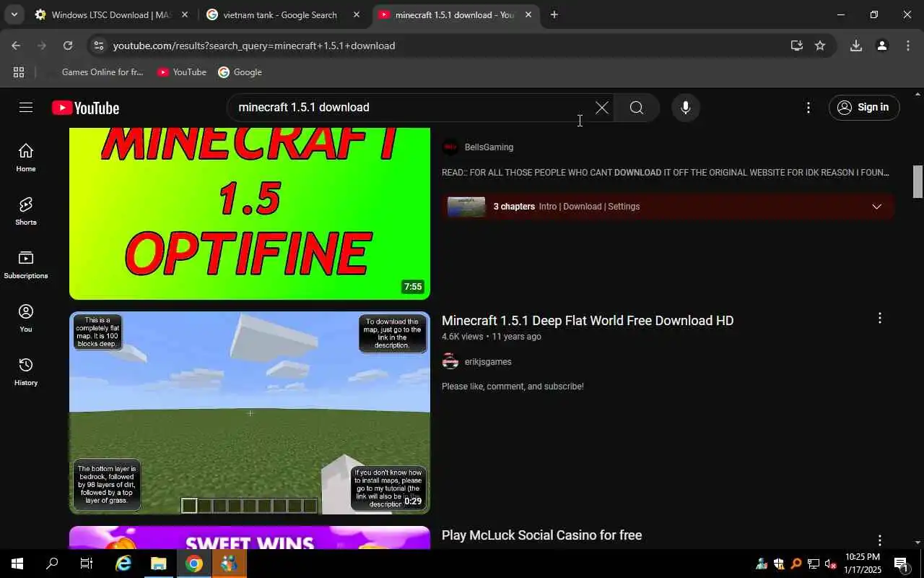Open the Sweet Wins ad thumbnail
Screen dimensions: 924x578
pyautogui.click(x=250, y=538)
